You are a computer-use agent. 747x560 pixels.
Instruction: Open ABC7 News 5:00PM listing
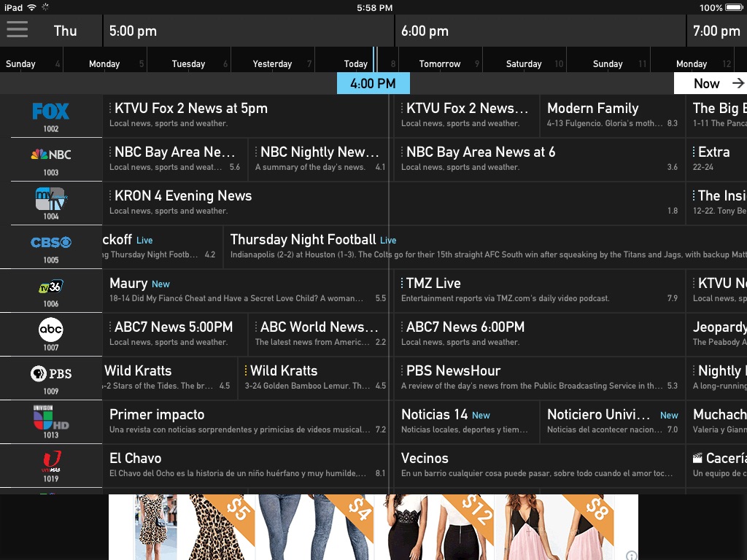175,335
